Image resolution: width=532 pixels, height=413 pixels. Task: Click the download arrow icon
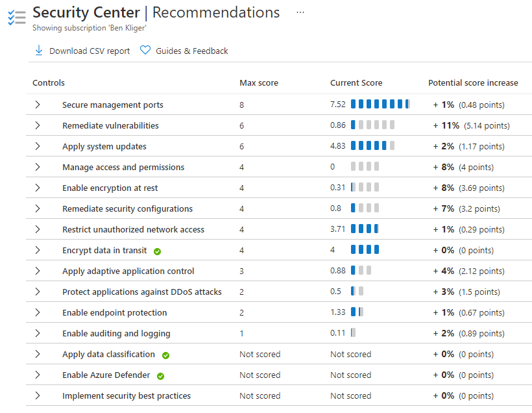pyautogui.click(x=38, y=51)
